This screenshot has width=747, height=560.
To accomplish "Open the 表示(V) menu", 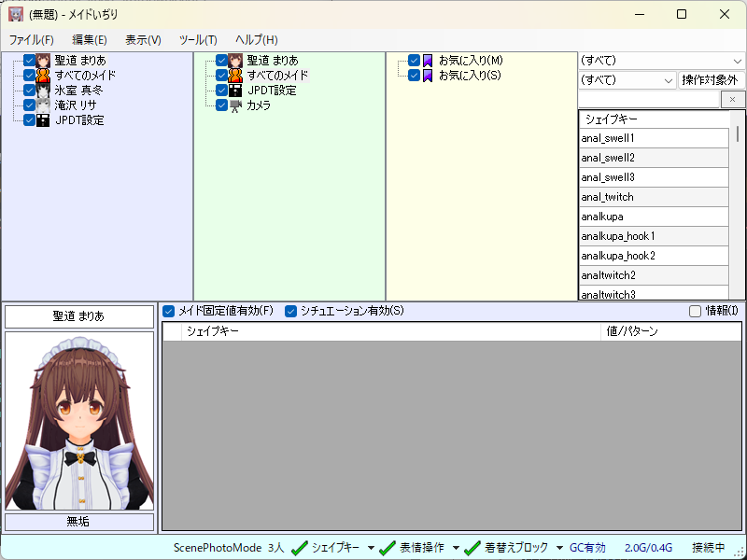I will tap(143, 40).
